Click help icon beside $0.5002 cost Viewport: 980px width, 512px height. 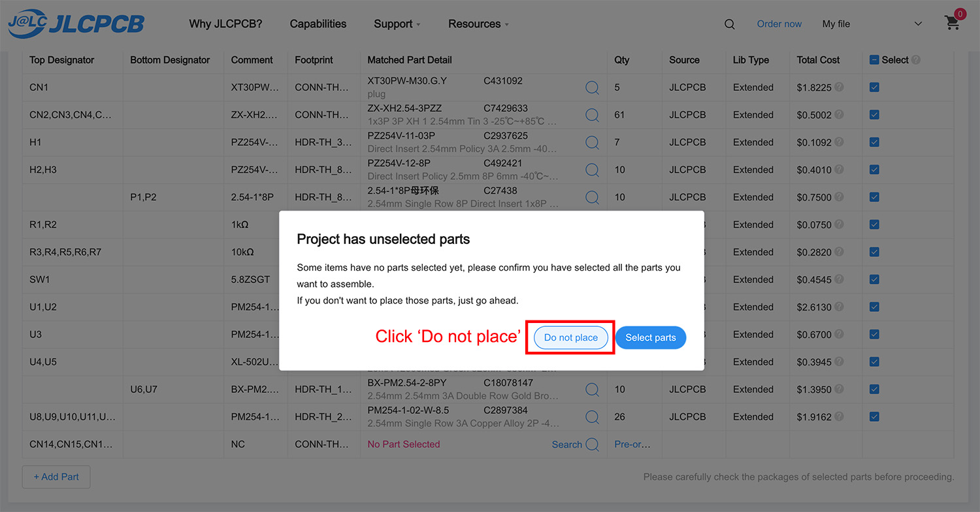click(839, 114)
